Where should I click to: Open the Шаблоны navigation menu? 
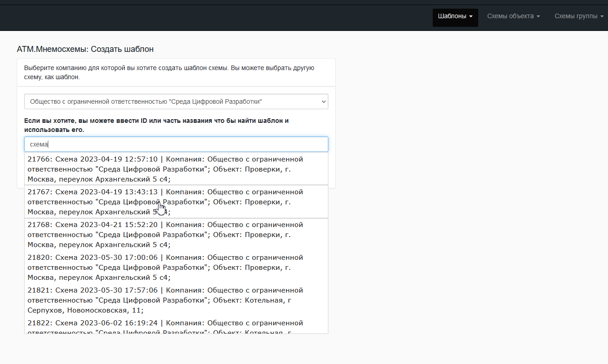tap(455, 16)
